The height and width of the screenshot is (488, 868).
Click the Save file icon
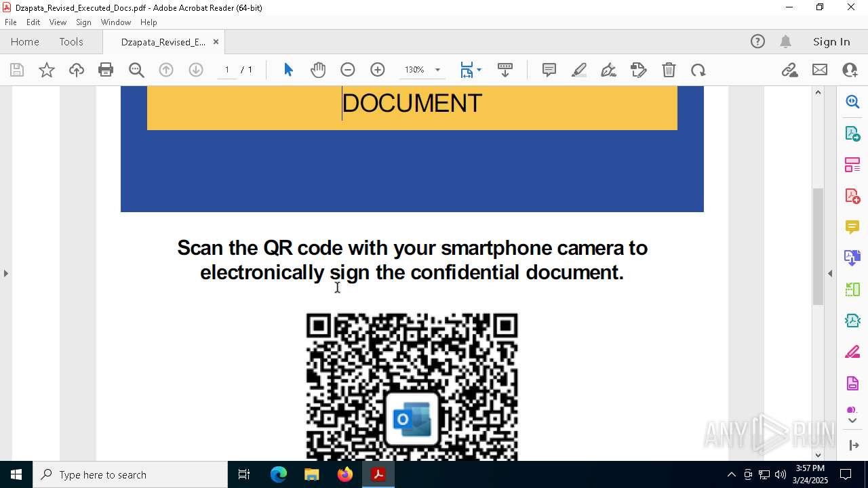[x=17, y=70]
